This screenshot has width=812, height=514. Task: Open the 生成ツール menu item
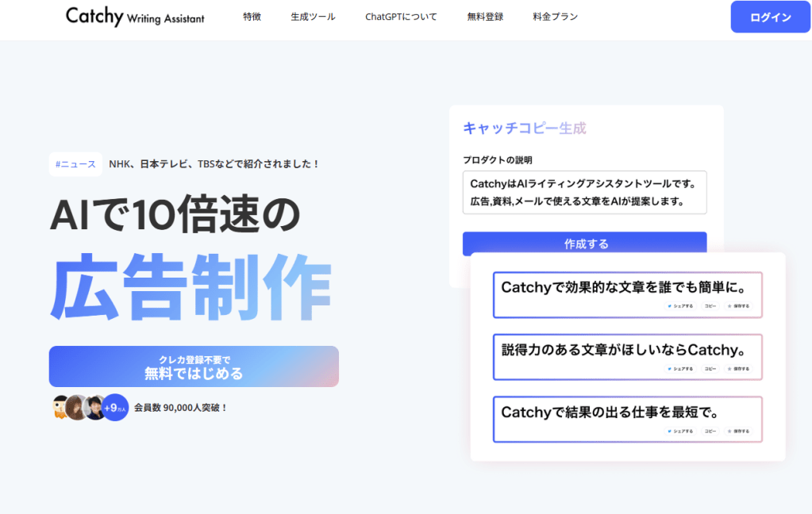point(313,17)
